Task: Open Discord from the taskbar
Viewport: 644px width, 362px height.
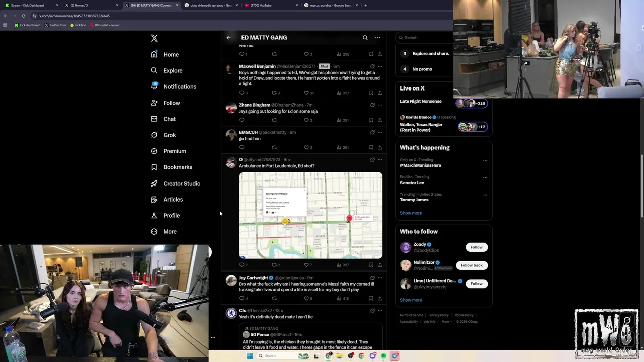Action: tap(372, 356)
